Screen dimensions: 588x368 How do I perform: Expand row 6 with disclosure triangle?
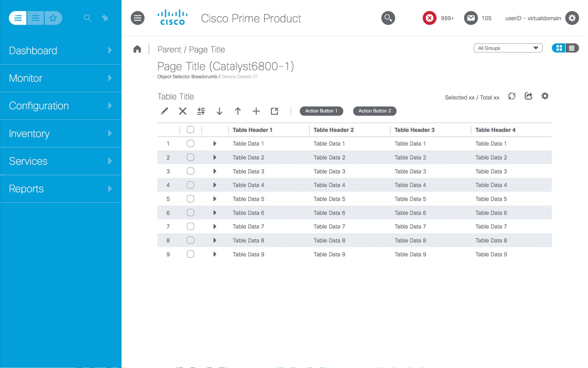click(x=214, y=213)
